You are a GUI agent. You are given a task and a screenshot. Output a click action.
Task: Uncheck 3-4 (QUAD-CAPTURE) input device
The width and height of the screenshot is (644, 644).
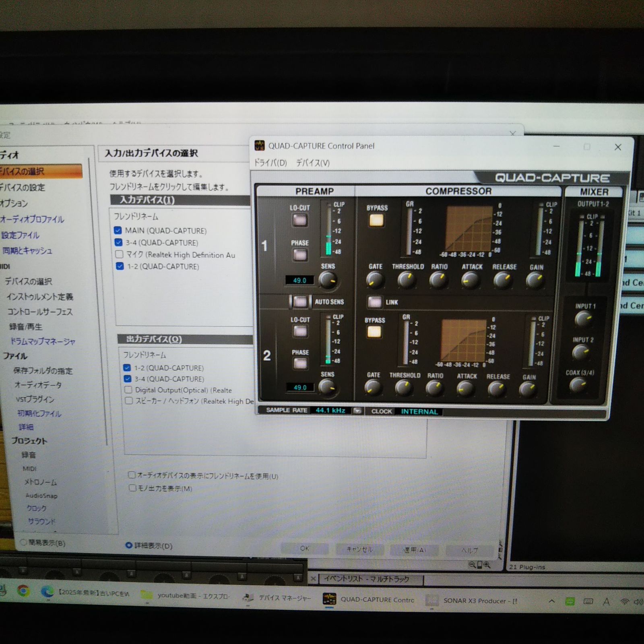[118, 242]
